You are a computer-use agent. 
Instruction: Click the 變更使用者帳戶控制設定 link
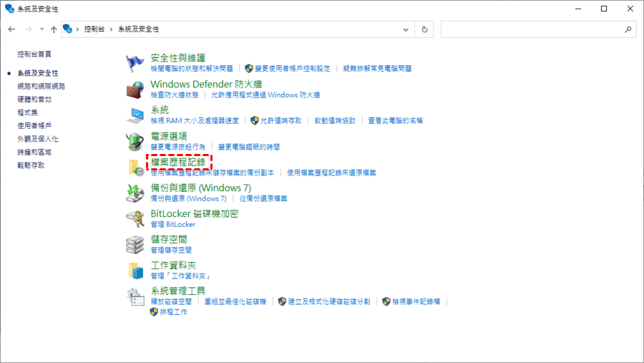point(292,69)
